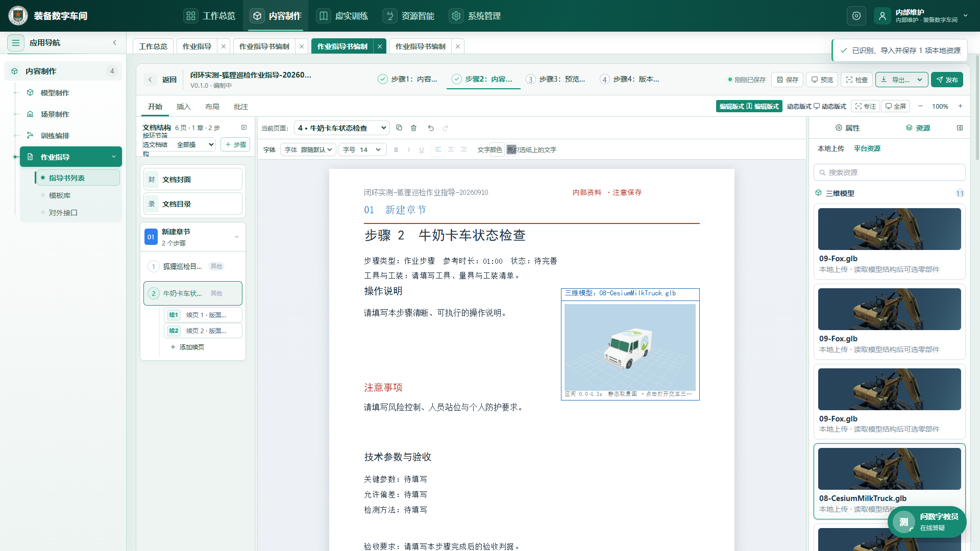Screen dimensions: 980x551
Task: Toggle bold text formatting
Action: (396, 149)
